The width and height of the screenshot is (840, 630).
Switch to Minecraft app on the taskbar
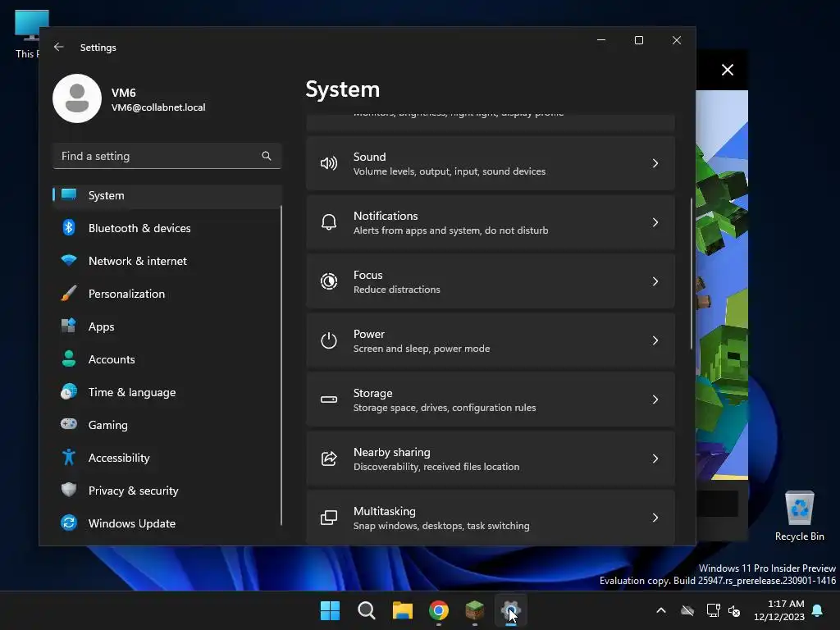[475, 610]
